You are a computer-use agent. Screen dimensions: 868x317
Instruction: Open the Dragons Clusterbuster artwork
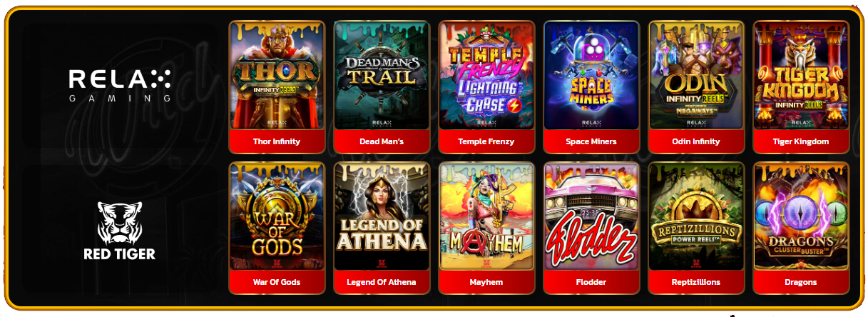click(x=801, y=217)
